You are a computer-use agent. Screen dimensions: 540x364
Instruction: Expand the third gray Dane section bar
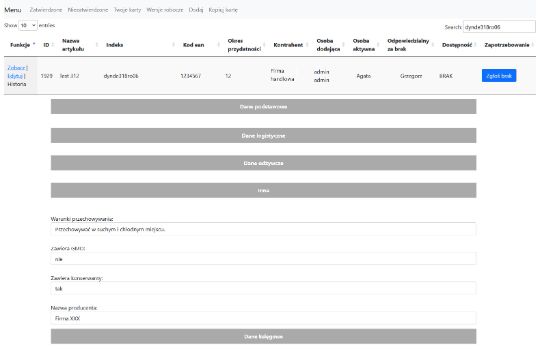pyautogui.click(x=263, y=163)
